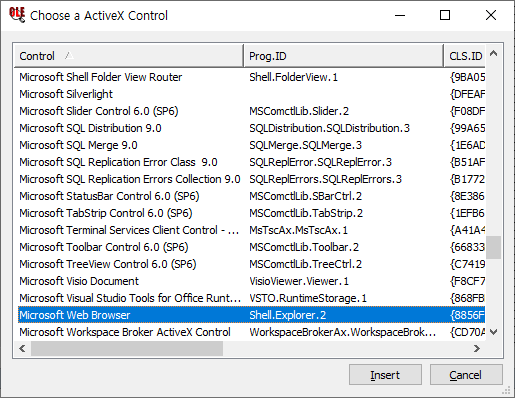The image size is (515, 398).
Task: Click the vertical scrollbar down arrow
Action: [494, 332]
